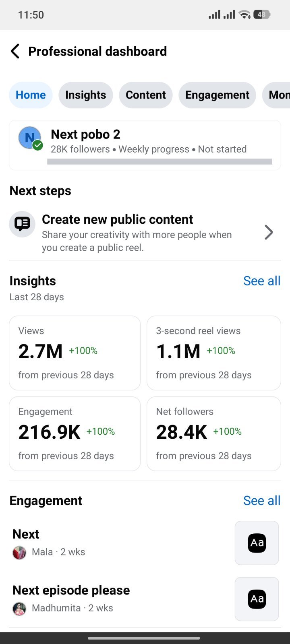Image resolution: width=290 pixels, height=644 pixels.
Task: Tap the battery indicator in the status bar
Action: pos(262,15)
